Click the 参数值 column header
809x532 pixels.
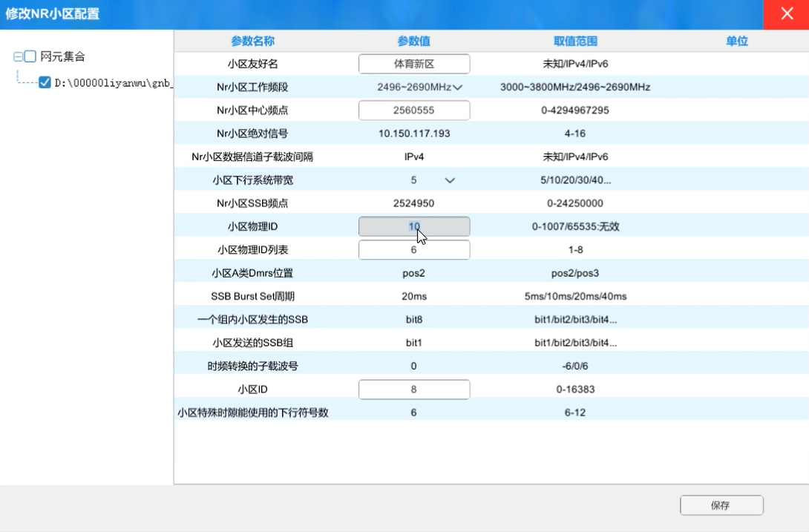[x=414, y=42]
